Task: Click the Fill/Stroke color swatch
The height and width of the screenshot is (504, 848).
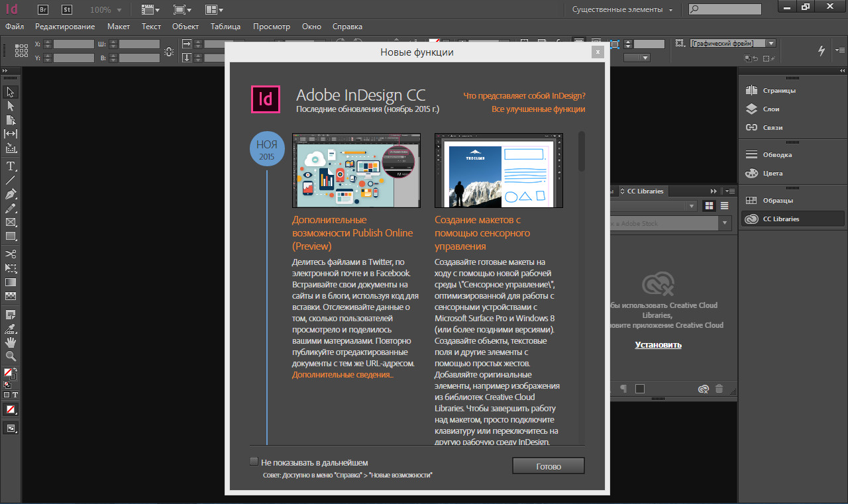Action: [x=9, y=373]
